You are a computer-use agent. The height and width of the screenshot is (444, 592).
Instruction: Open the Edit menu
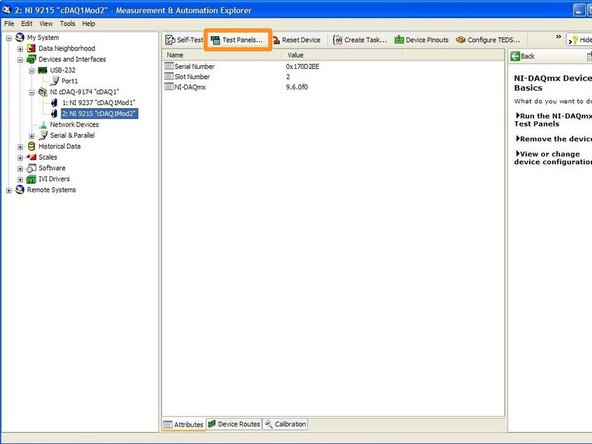click(x=26, y=23)
